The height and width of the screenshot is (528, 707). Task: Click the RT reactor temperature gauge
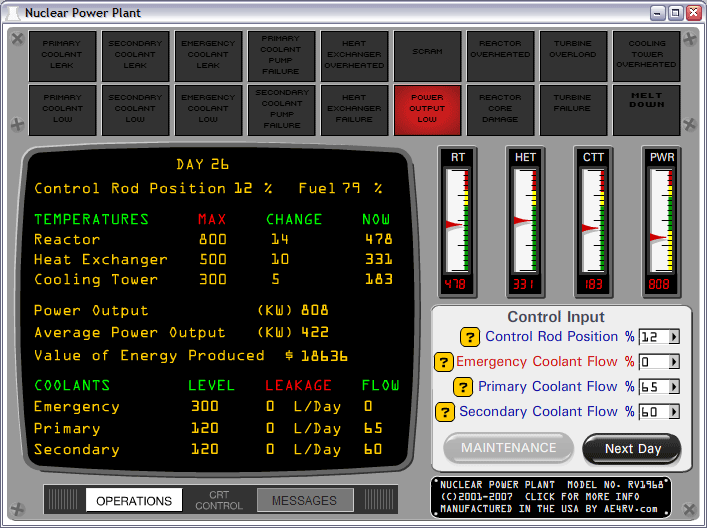pos(458,222)
